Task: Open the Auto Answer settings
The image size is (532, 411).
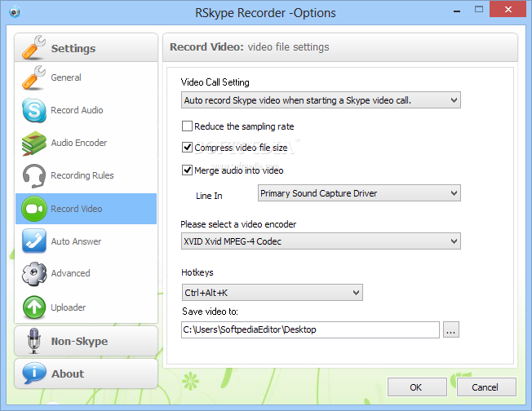Action: point(86,241)
